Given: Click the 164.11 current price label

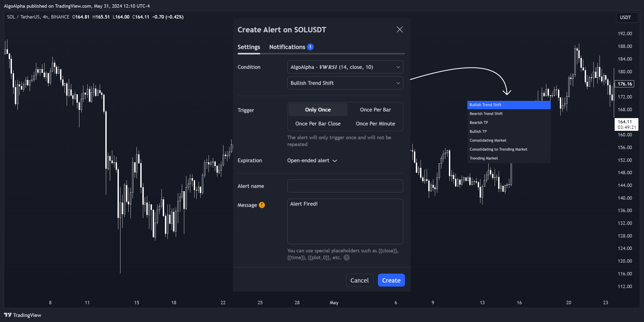Looking at the screenshot, I should (626, 124).
